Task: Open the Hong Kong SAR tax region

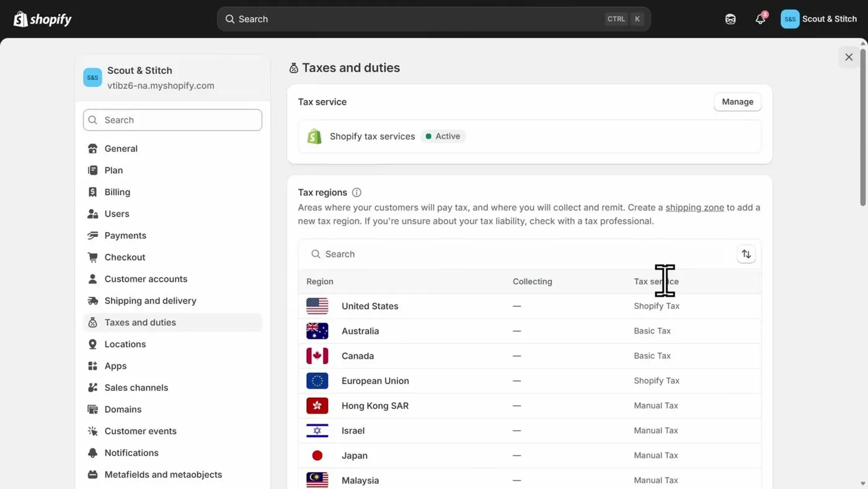Action: coord(529,405)
